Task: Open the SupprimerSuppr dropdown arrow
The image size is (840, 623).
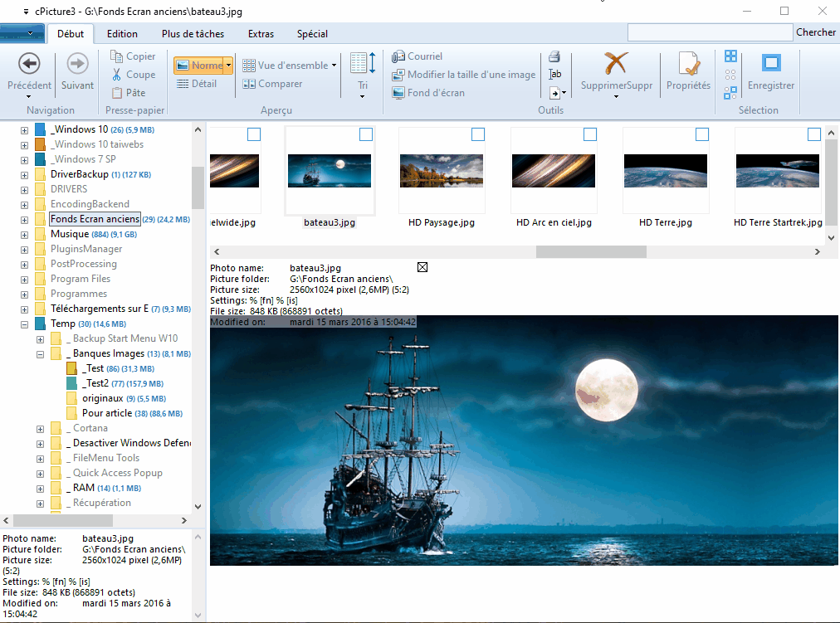Action: pyautogui.click(x=616, y=97)
